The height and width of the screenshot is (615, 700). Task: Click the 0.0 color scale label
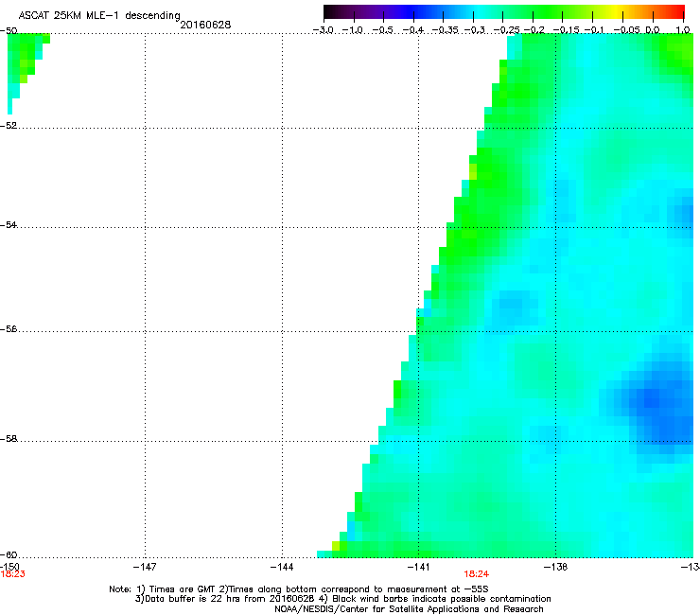click(653, 30)
